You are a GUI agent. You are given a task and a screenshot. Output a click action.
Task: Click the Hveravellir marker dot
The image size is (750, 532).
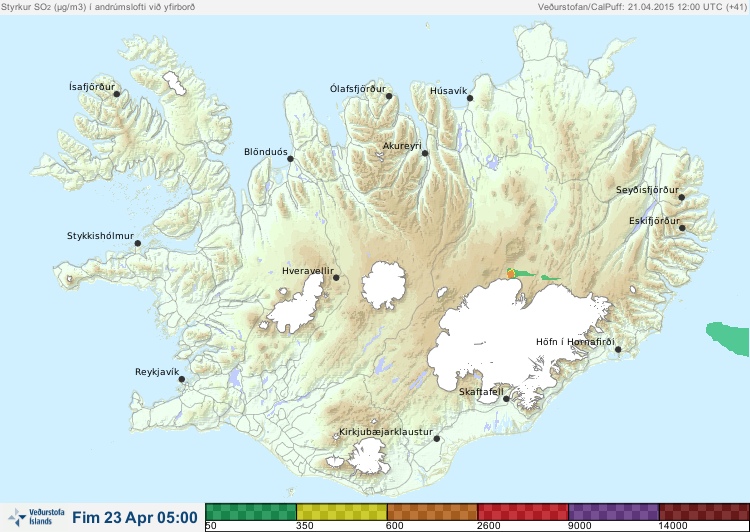[x=336, y=277]
